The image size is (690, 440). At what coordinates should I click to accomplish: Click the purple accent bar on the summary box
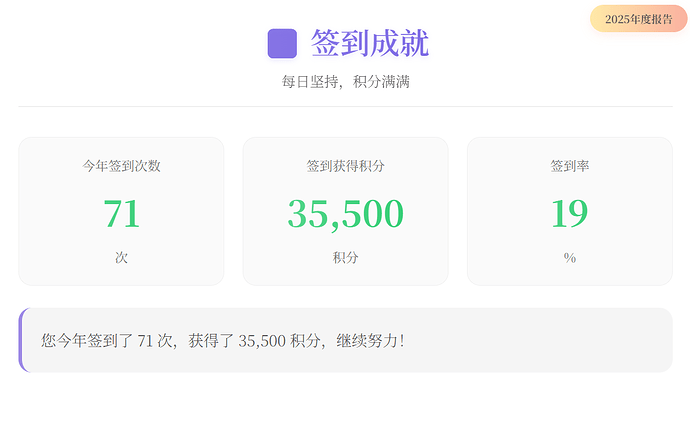(21, 340)
